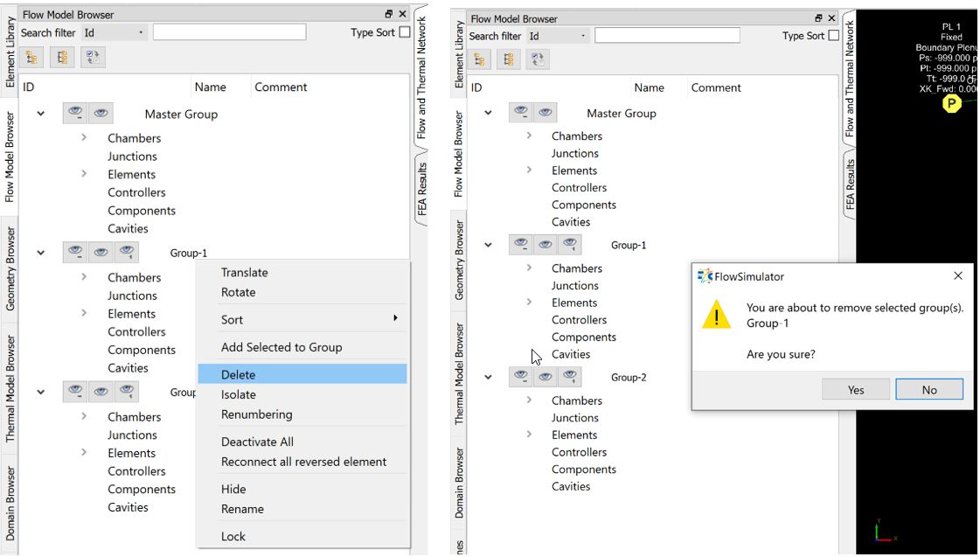Image resolution: width=980 pixels, height=557 pixels.
Task: Click the third eye icon on the Group-2 row next to the dialog
Action: [x=570, y=377]
